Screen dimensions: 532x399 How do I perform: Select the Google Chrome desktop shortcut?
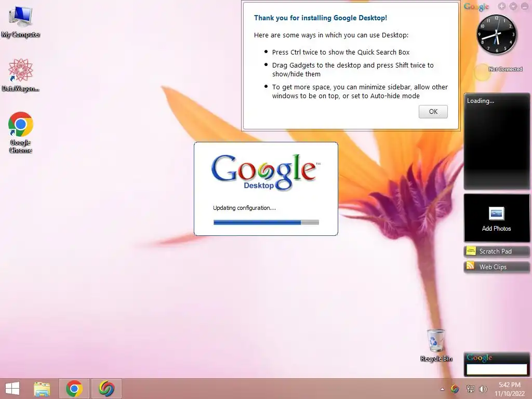tap(20, 132)
